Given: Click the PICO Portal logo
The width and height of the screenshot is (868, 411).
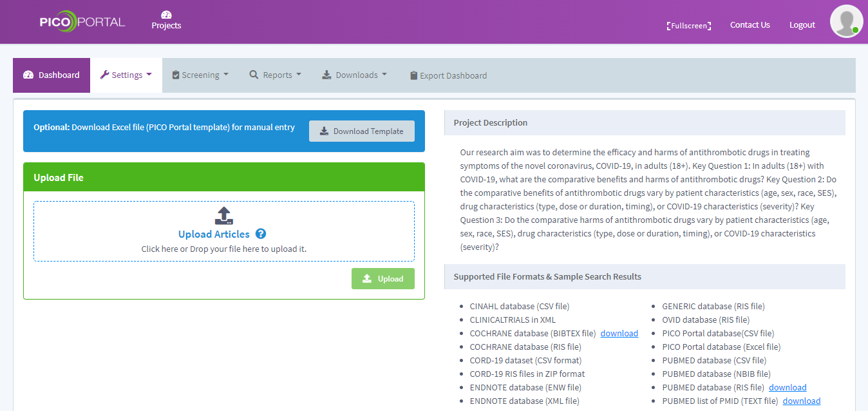Looking at the screenshot, I should pyautogui.click(x=82, y=22).
